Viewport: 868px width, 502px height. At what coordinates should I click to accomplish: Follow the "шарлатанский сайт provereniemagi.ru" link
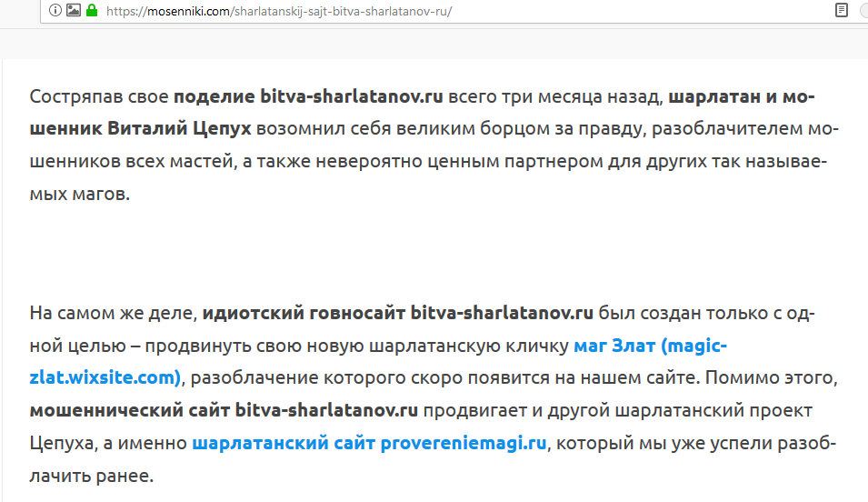point(368,444)
